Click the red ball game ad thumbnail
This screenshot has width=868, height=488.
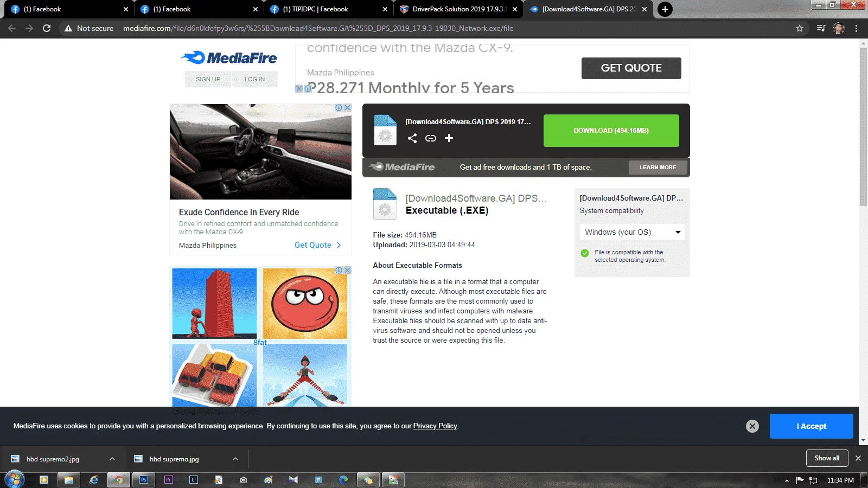point(305,304)
